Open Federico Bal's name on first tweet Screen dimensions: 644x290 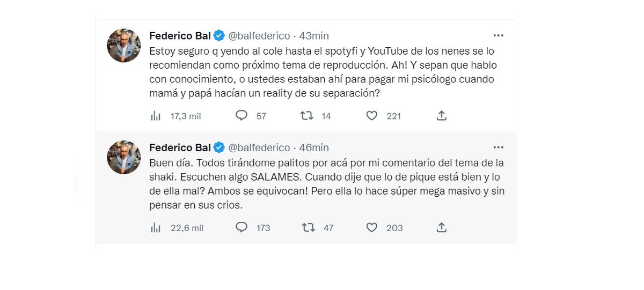[x=179, y=36]
